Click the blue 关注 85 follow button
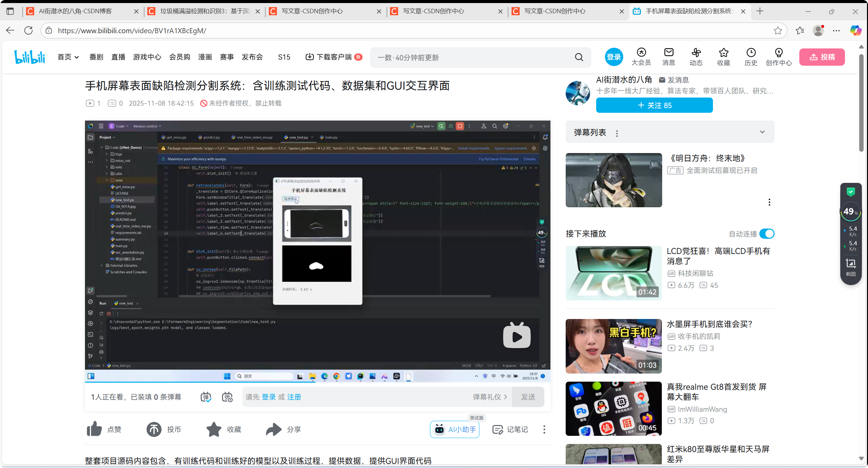 (x=654, y=105)
